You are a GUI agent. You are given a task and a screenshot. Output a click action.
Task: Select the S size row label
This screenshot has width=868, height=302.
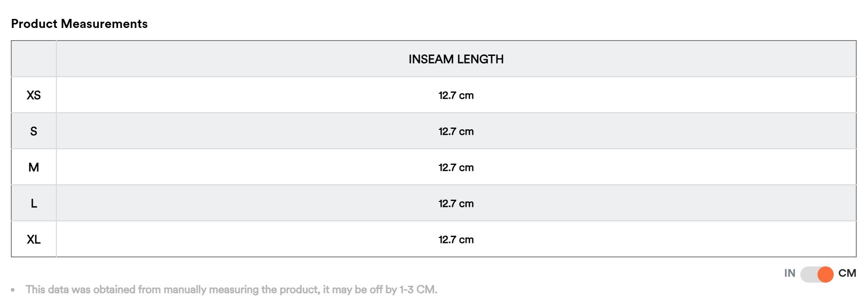pos(34,131)
